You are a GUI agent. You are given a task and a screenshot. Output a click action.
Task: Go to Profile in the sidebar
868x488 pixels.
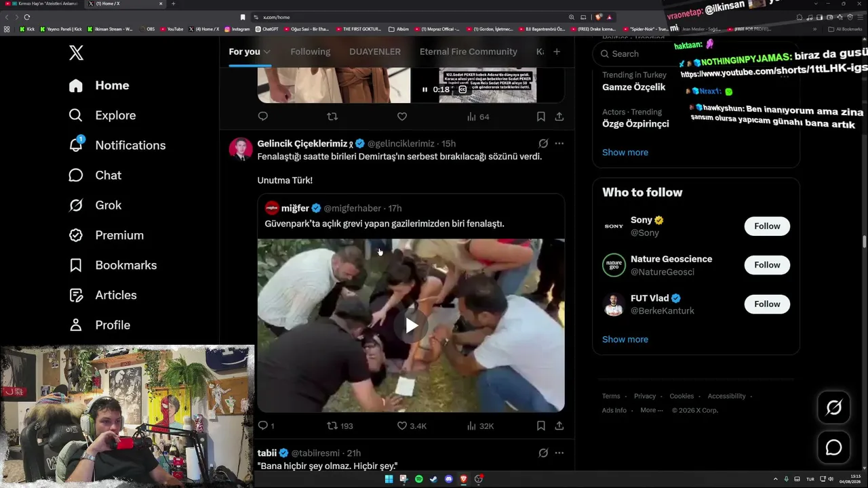[x=99, y=325]
